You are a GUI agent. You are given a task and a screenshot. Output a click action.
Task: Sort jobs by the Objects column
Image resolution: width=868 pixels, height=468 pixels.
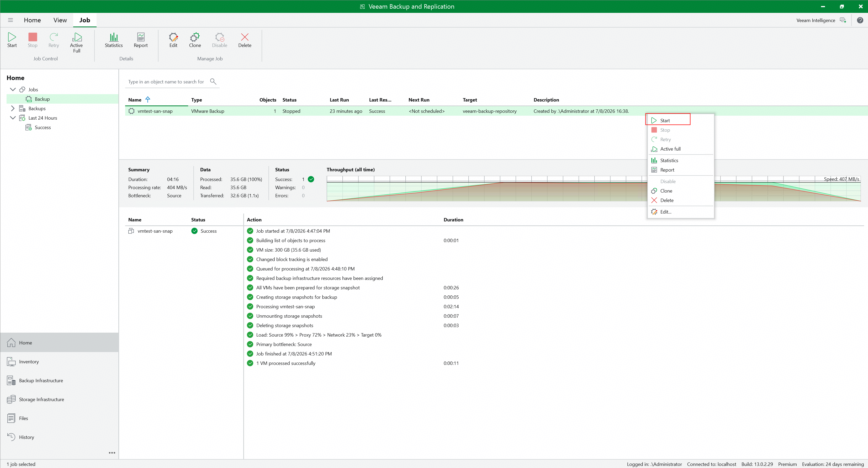tap(268, 100)
